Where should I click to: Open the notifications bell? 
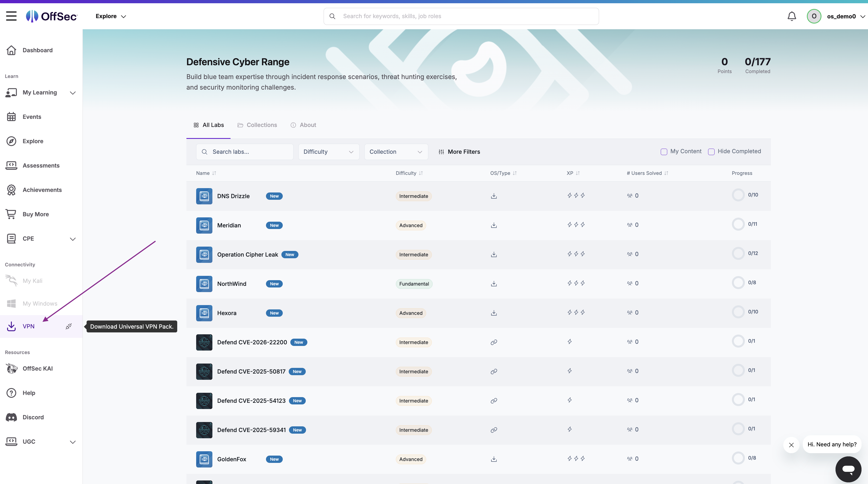[x=791, y=16]
